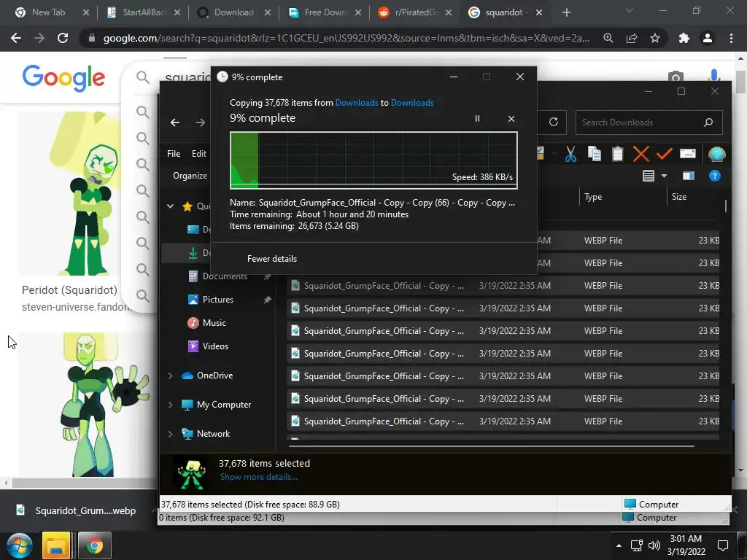Click the change view list icon
Screen dimensions: 747x560
pyautogui.click(x=649, y=176)
